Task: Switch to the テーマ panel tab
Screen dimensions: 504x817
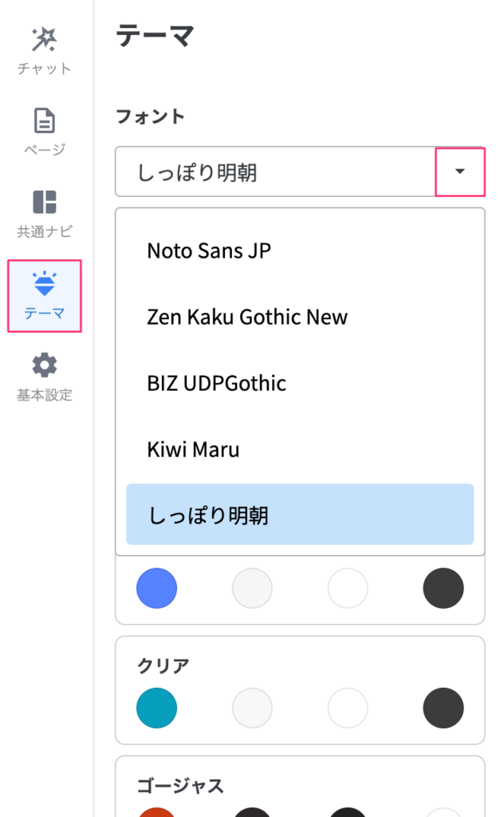Action: coord(45,295)
